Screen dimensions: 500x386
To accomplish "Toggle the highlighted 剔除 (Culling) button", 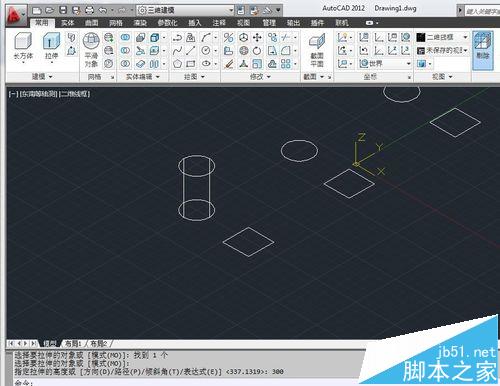I will click(483, 51).
